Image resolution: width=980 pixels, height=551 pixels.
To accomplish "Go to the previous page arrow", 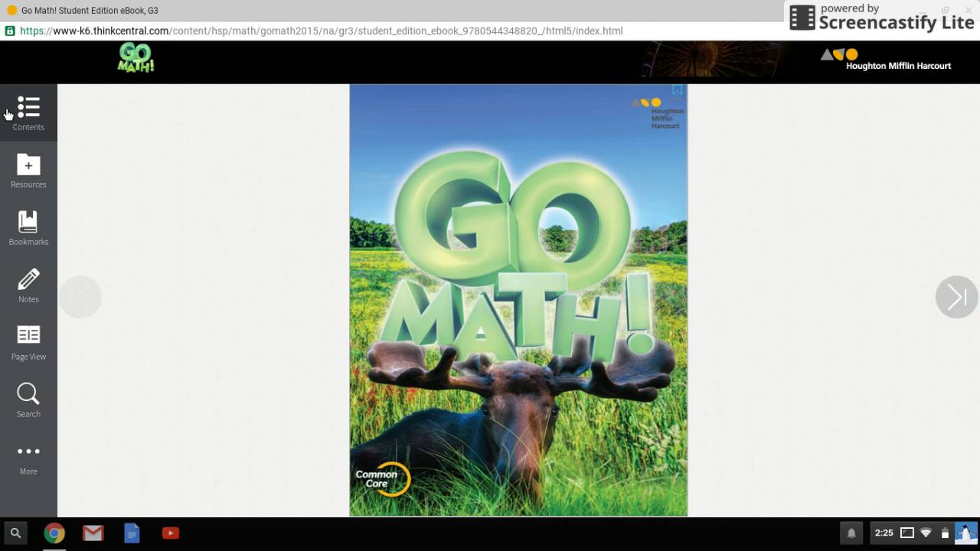I will (x=80, y=297).
